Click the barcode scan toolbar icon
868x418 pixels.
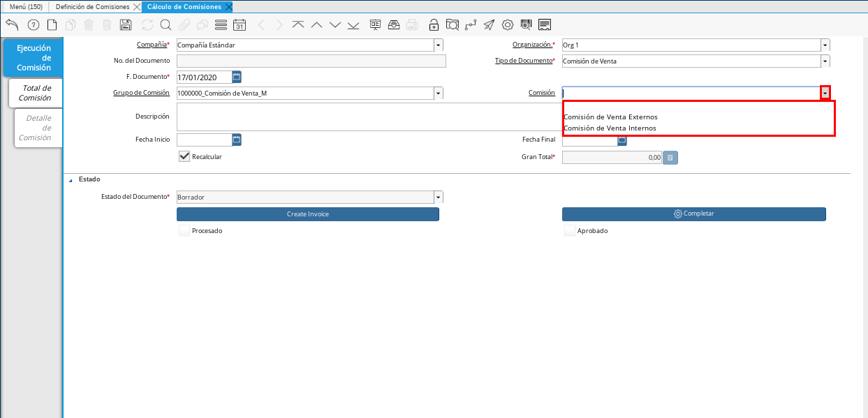[527, 25]
